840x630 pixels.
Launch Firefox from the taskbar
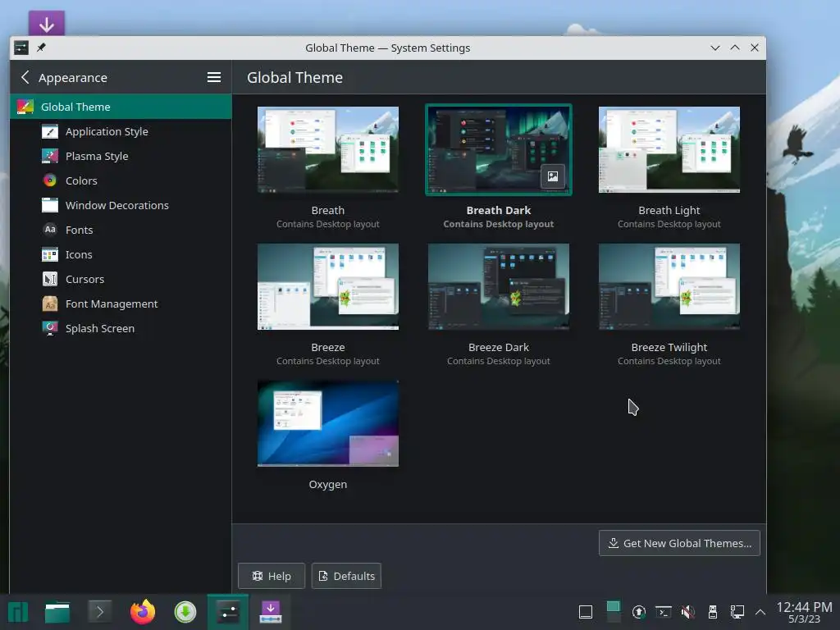[143, 612]
